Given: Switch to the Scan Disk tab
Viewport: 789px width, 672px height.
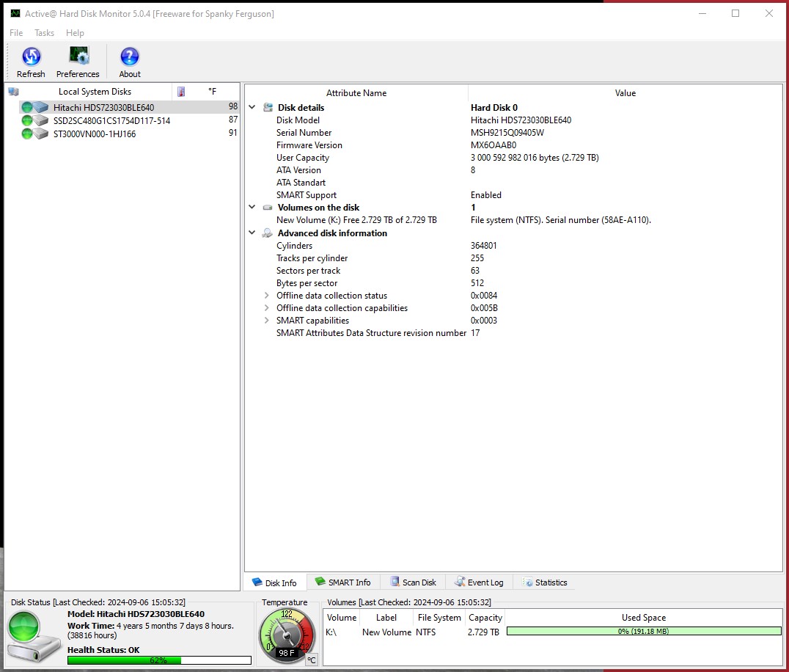Looking at the screenshot, I should click(x=413, y=582).
